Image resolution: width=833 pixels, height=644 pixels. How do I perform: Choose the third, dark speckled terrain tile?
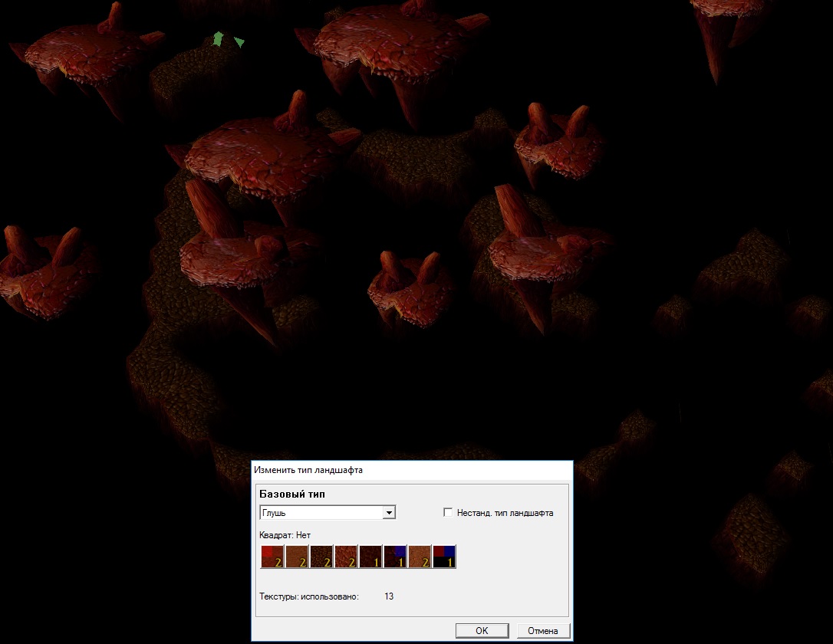[x=321, y=557]
